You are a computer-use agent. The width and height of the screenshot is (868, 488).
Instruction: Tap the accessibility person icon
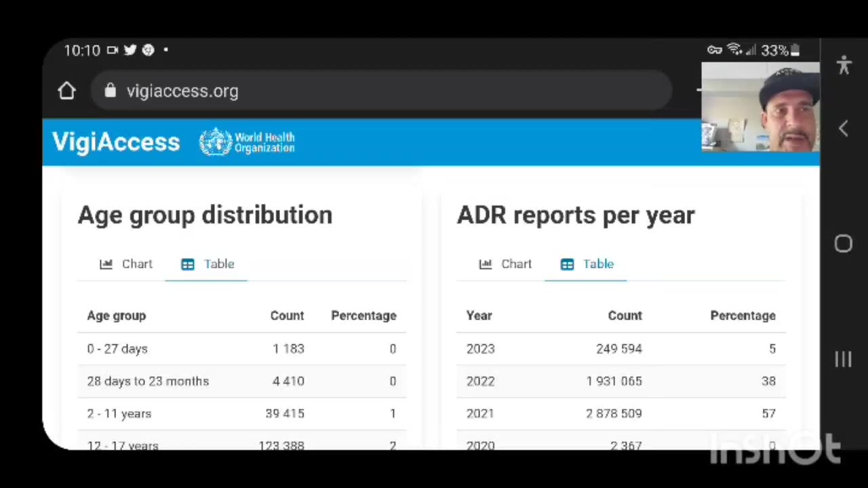tap(844, 65)
